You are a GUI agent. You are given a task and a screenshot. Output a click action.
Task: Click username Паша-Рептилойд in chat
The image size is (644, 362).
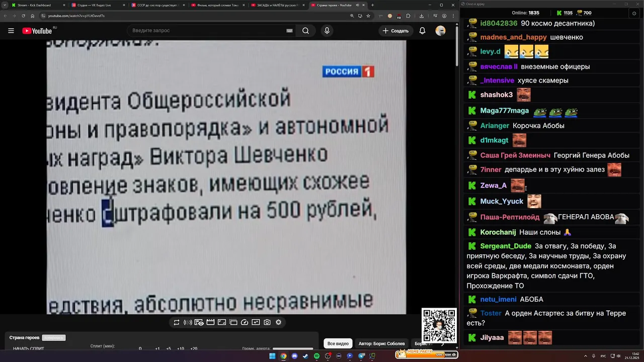pyautogui.click(x=510, y=217)
